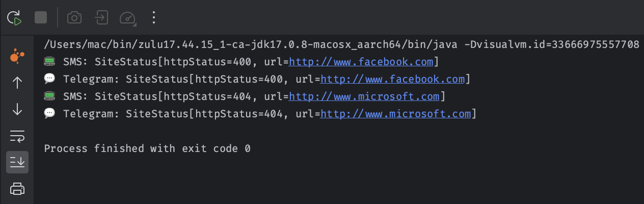Open microsoft.com link in Telegram line
The width and height of the screenshot is (644, 204).
396,114
